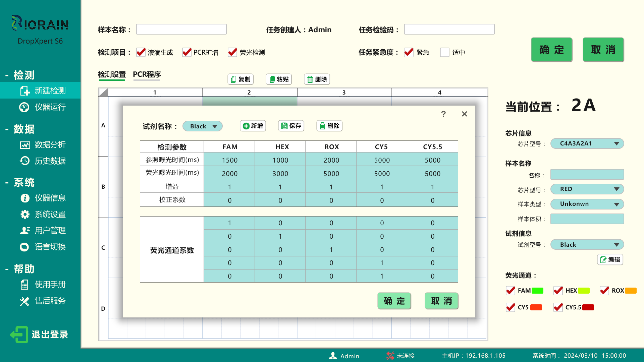This screenshot has width=644, height=362.
Task: Open the 样本类型 Unkonwn dropdown
Action: [x=587, y=204]
